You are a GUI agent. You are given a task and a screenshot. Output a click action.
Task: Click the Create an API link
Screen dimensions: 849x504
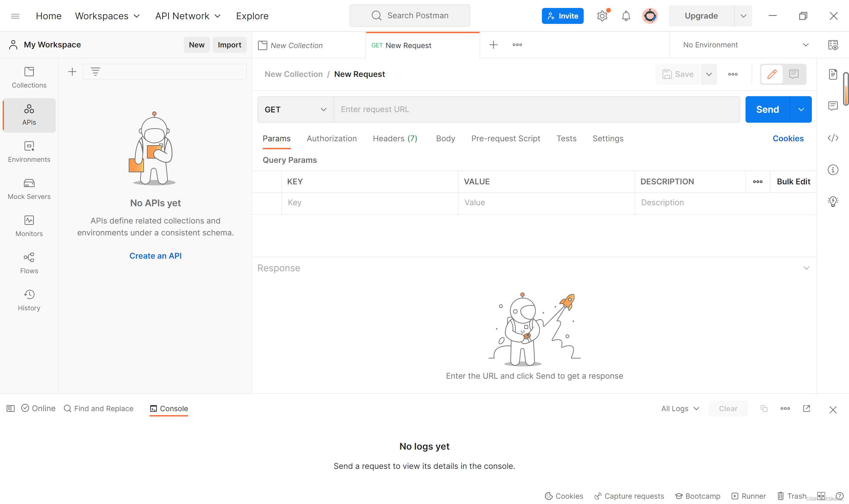point(155,256)
